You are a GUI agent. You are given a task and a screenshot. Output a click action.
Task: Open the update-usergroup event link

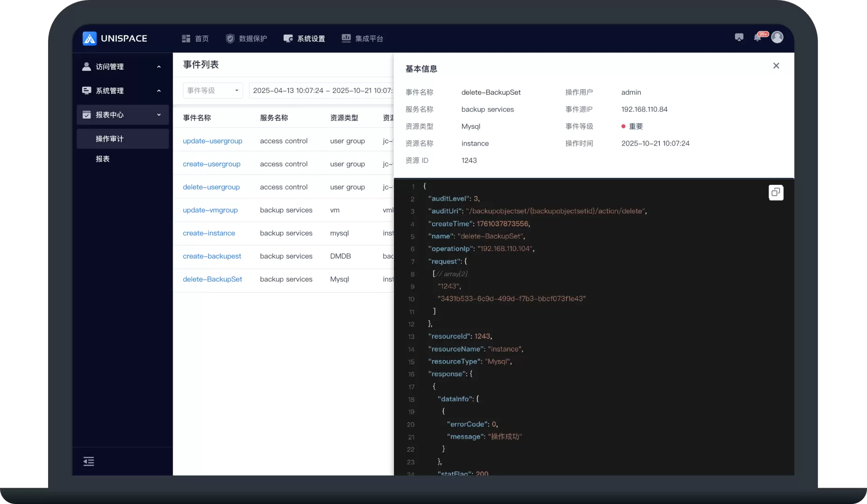[x=212, y=141]
